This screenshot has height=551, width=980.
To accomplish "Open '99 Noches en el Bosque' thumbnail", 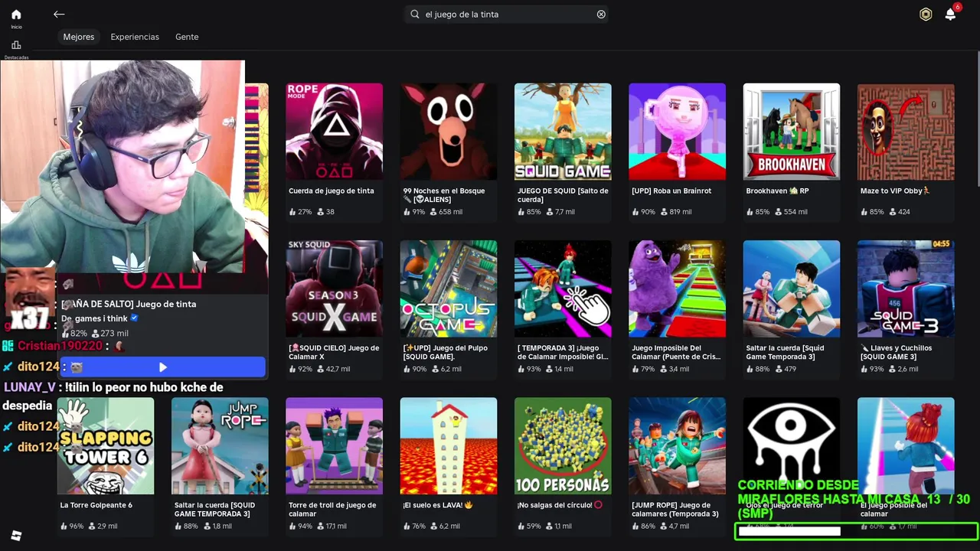I will tap(449, 132).
